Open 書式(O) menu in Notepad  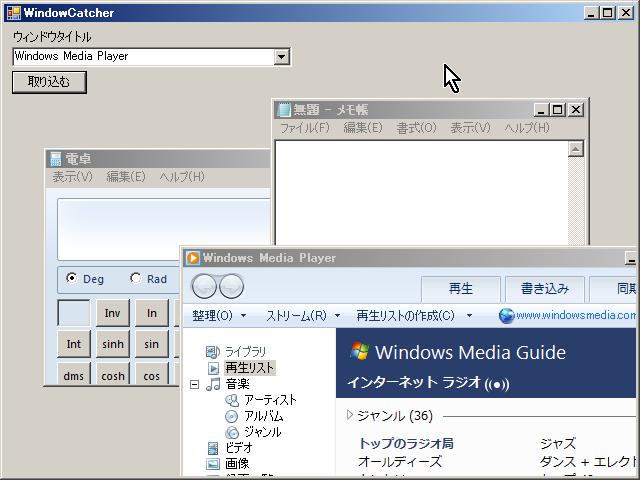pyautogui.click(x=416, y=128)
